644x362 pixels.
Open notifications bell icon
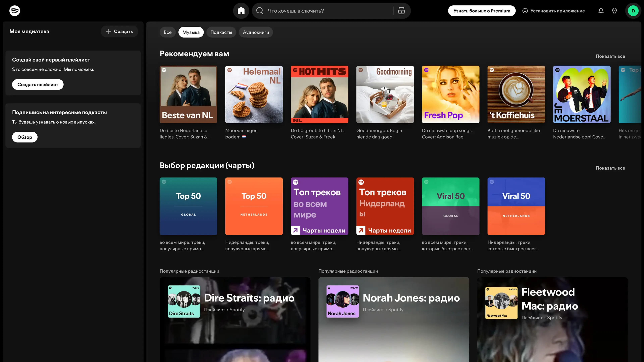[x=601, y=11]
